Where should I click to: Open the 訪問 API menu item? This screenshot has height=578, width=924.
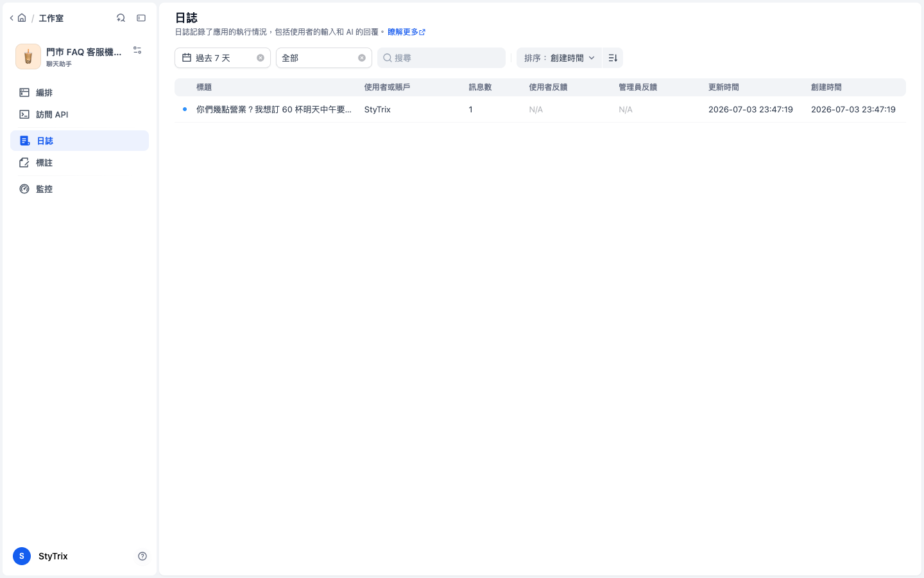[x=80, y=114]
